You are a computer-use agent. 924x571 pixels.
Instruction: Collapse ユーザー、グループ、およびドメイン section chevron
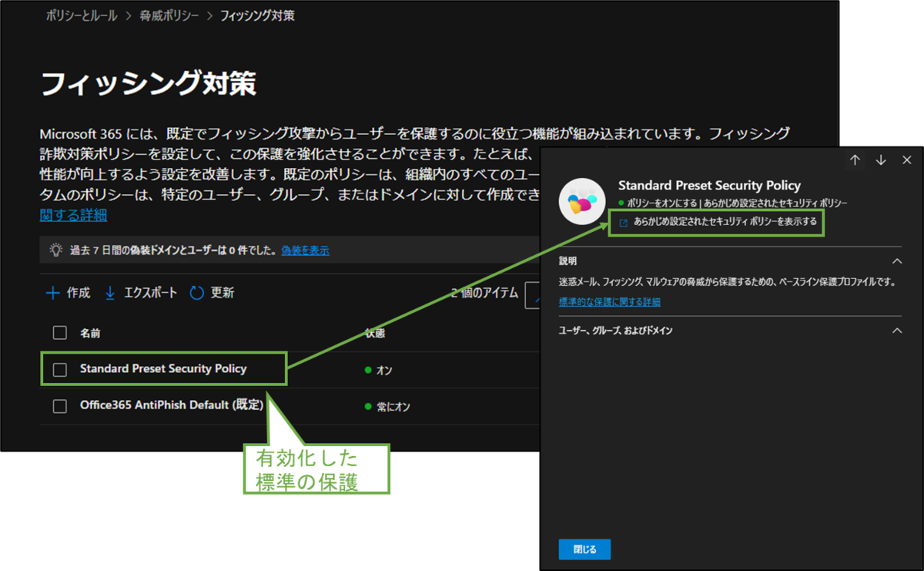[x=896, y=331]
